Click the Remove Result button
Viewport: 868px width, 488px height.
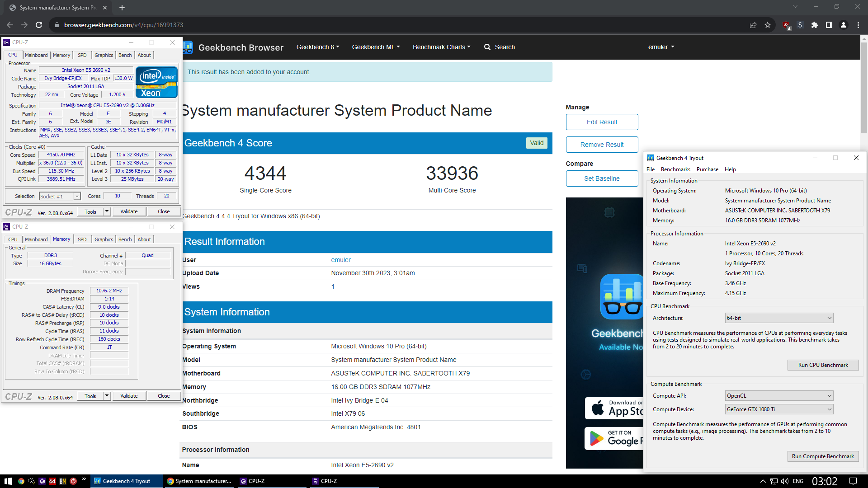point(602,145)
